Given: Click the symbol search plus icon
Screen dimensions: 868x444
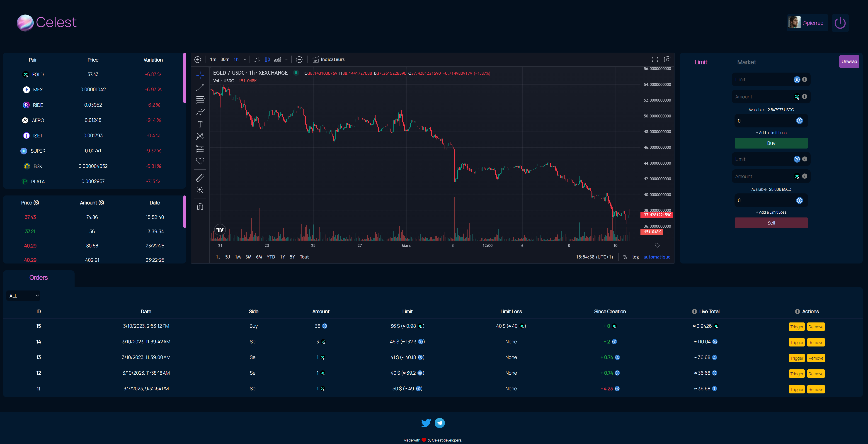Looking at the screenshot, I should click(198, 59).
